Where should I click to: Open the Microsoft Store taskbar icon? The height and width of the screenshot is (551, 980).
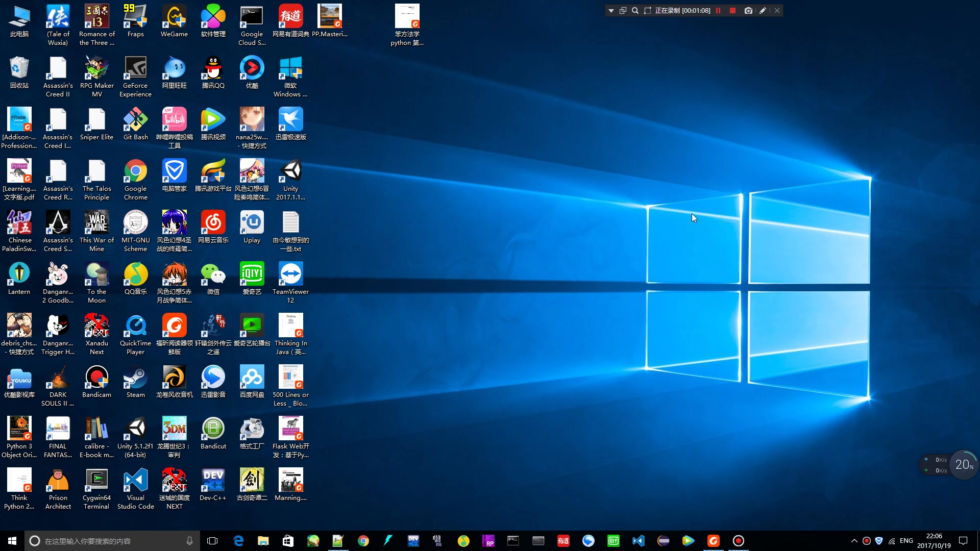point(288,541)
